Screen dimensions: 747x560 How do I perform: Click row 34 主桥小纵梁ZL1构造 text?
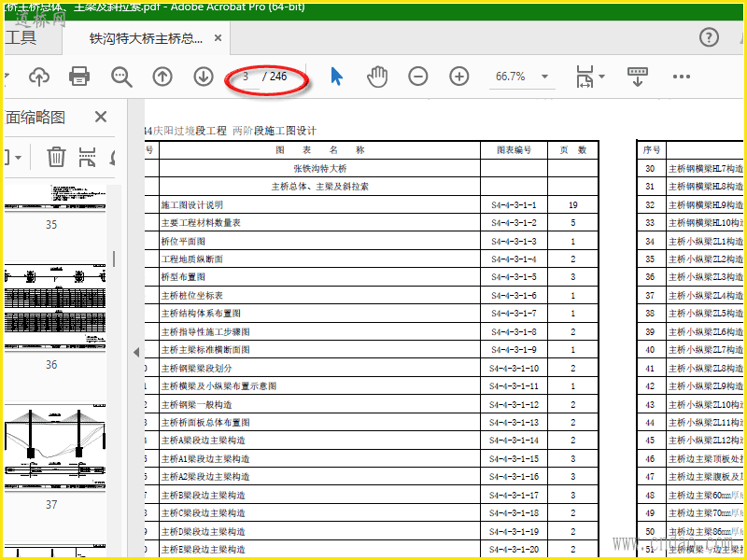tap(706, 242)
